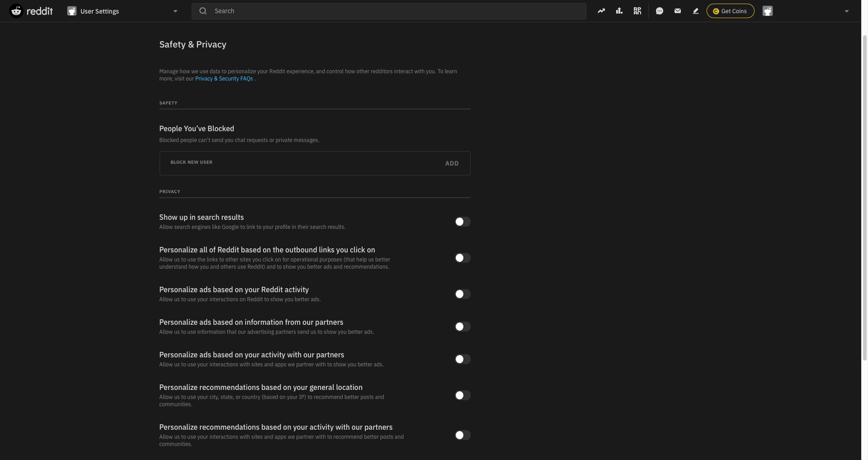Click 'Allow us to use your interactions on Reddit' text
868x460 pixels.
click(x=240, y=299)
